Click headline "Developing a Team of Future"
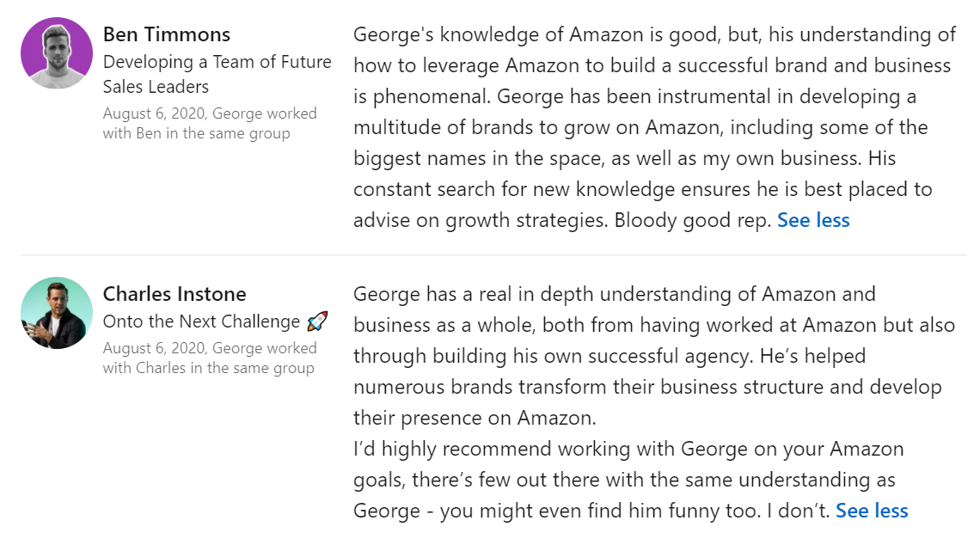This screenshot has width=980, height=539. (217, 62)
